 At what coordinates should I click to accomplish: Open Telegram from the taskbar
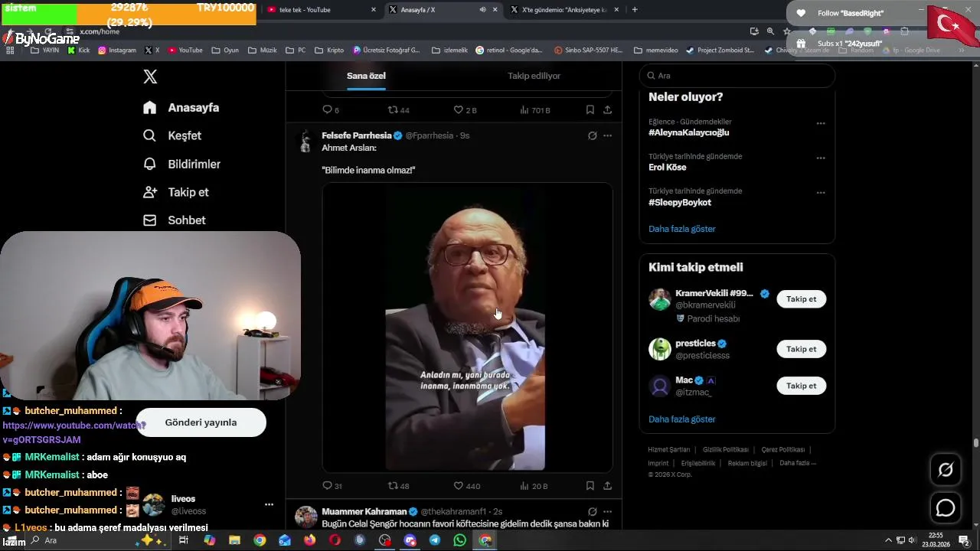[435, 540]
